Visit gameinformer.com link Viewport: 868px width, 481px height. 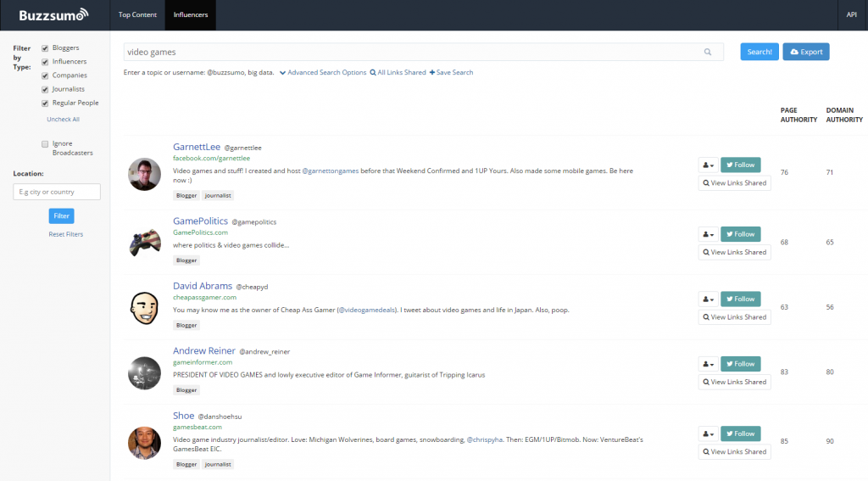203,362
